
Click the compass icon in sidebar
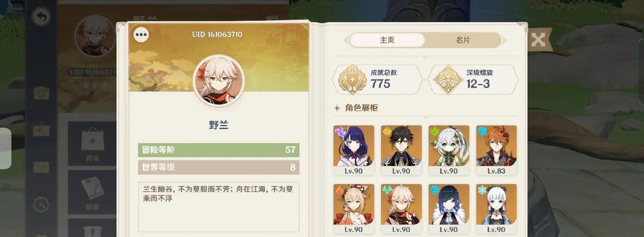coord(42,204)
